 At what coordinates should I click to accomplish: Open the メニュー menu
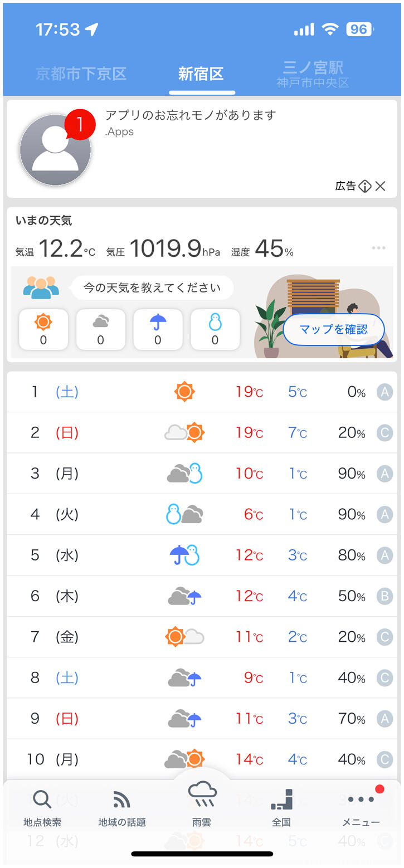(361, 808)
